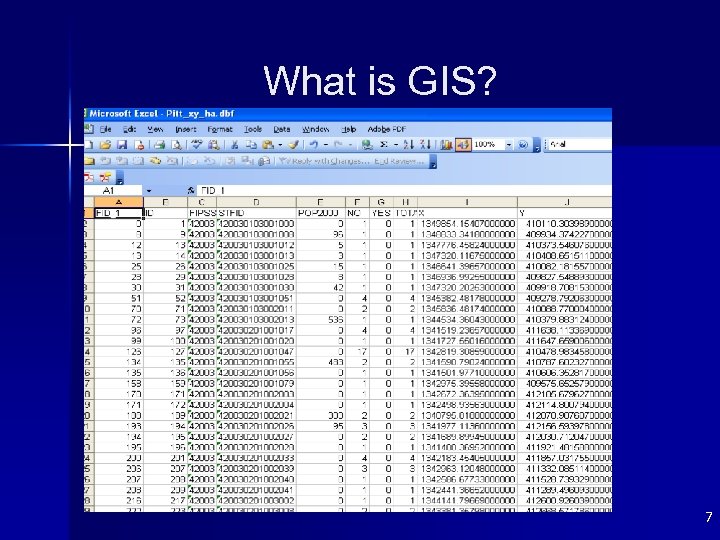The height and width of the screenshot is (540, 720).
Task: Open the Data menu
Action: [x=281, y=129]
